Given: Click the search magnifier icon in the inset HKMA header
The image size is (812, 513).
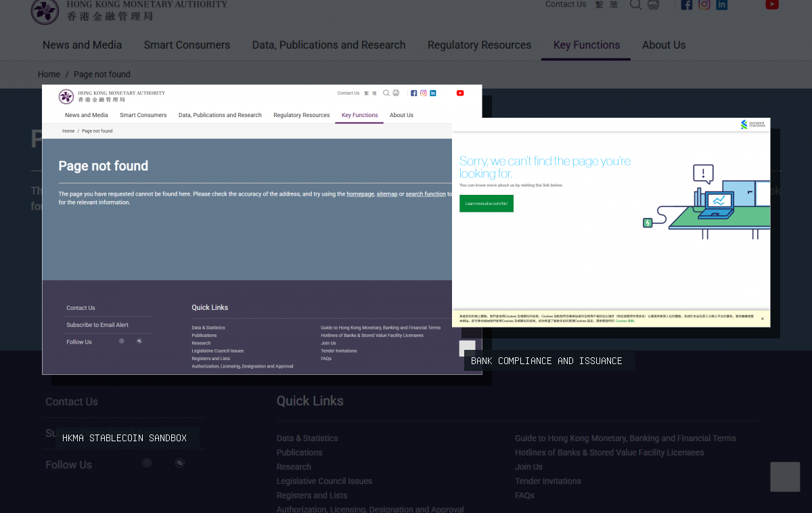Looking at the screenshot, I should 386,93.
